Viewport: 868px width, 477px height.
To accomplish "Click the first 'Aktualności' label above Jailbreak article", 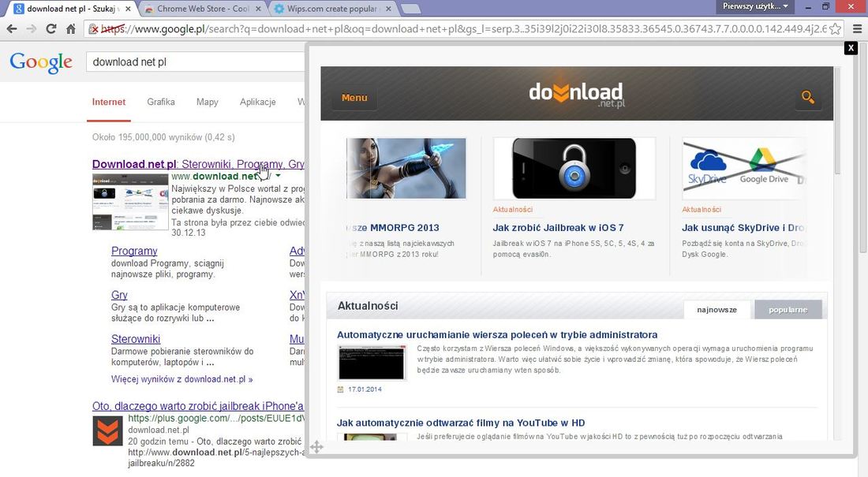I will (x=513, y=210).
